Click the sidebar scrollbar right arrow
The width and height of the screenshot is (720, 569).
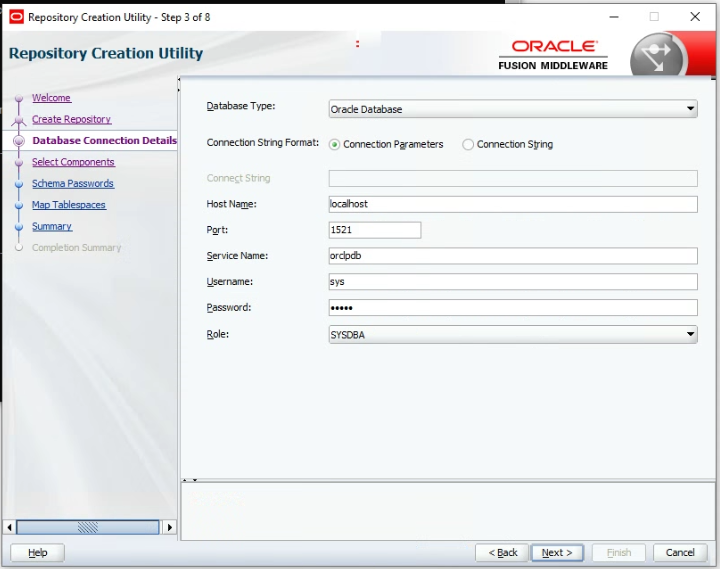point(169,527)
